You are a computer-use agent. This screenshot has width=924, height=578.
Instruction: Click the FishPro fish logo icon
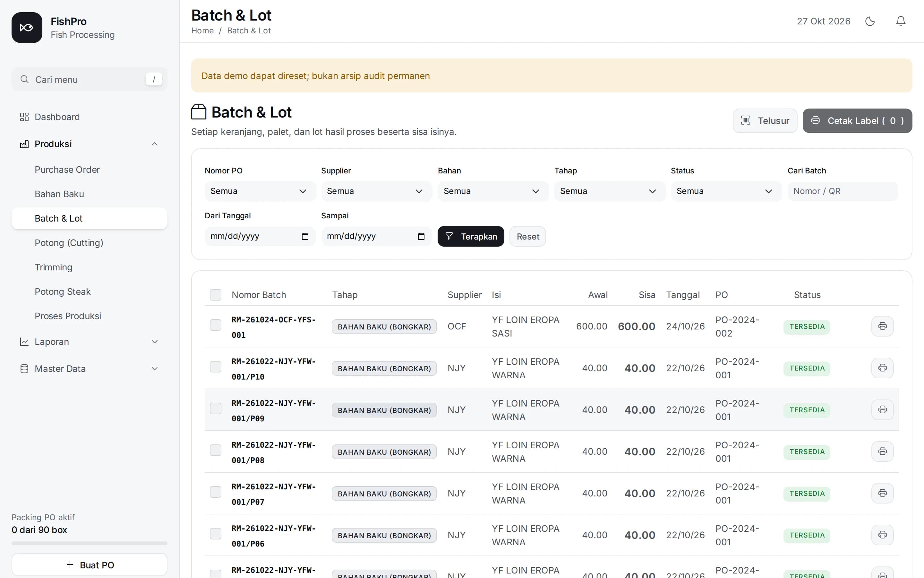27,28
